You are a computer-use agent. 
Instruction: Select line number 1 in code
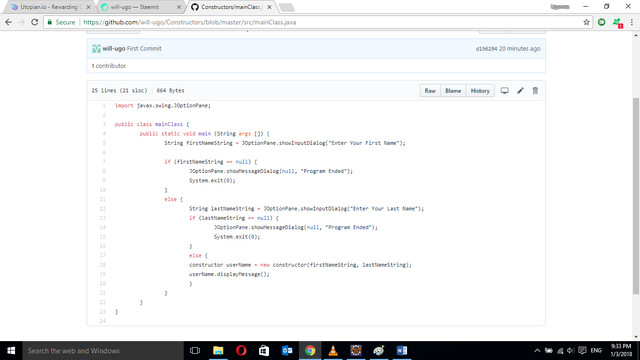tap(104, 106)
